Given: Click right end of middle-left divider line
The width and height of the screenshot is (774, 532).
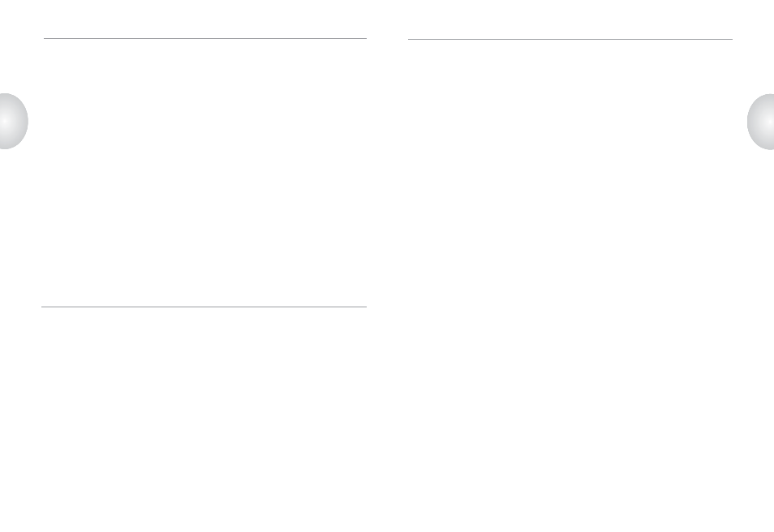Looking at the screenshot, I should [365, 307].
